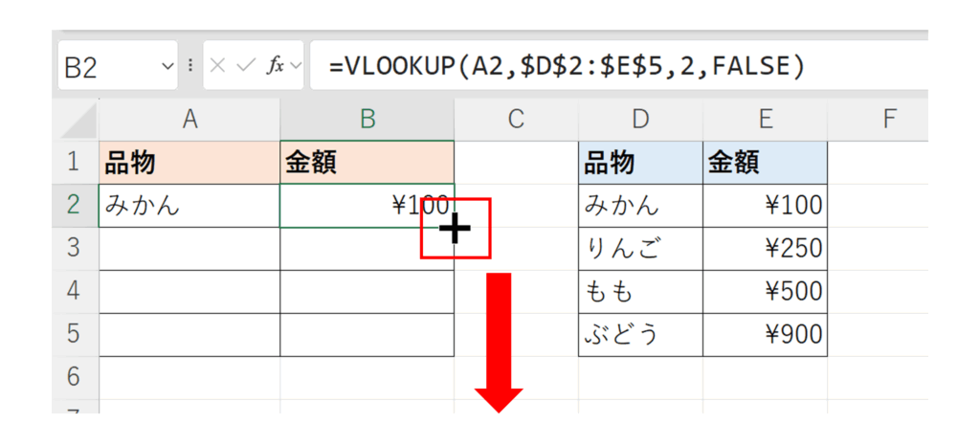
Task: Click the Cancel (X) icon in formula bar
Action: (218, 66)
